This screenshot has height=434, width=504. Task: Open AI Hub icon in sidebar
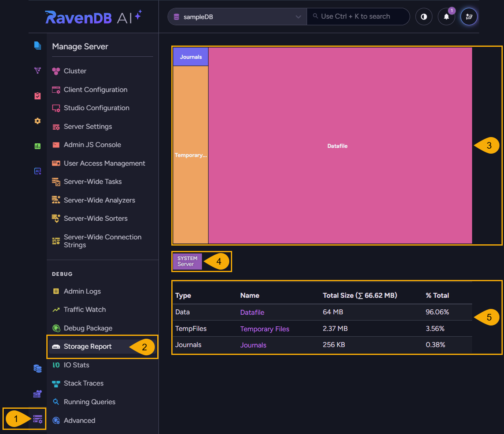point(37,171)
